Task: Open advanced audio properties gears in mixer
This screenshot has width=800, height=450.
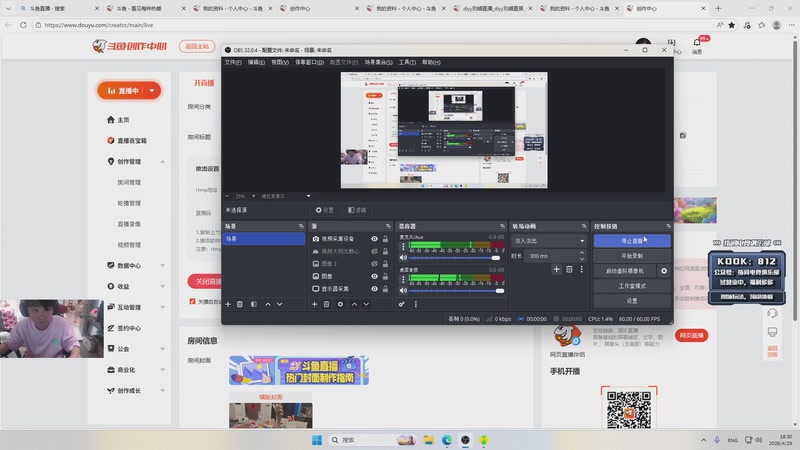Action: pos(402,304)
